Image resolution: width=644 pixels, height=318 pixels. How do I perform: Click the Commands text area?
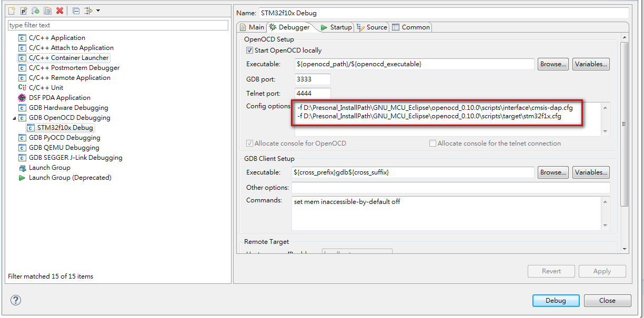pyautogui.click(x=446, y=213)
